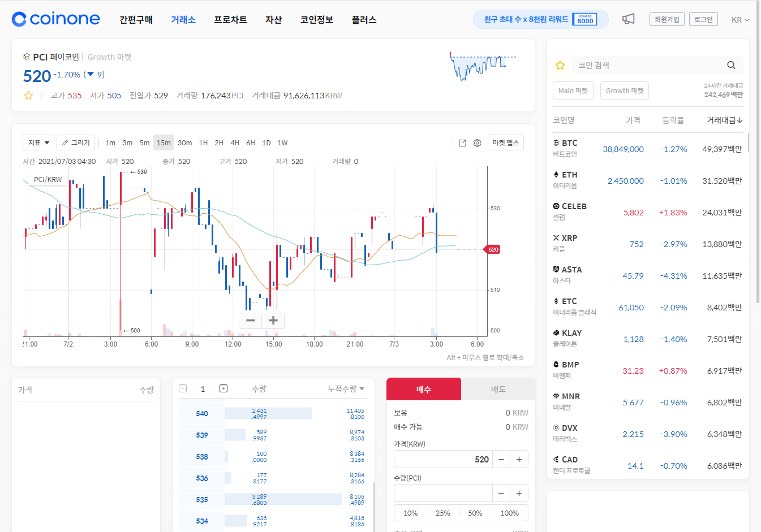Viewport: 761px width, 532px height.
Task: Click the BTC coin icon
Action: click(556, 143)
